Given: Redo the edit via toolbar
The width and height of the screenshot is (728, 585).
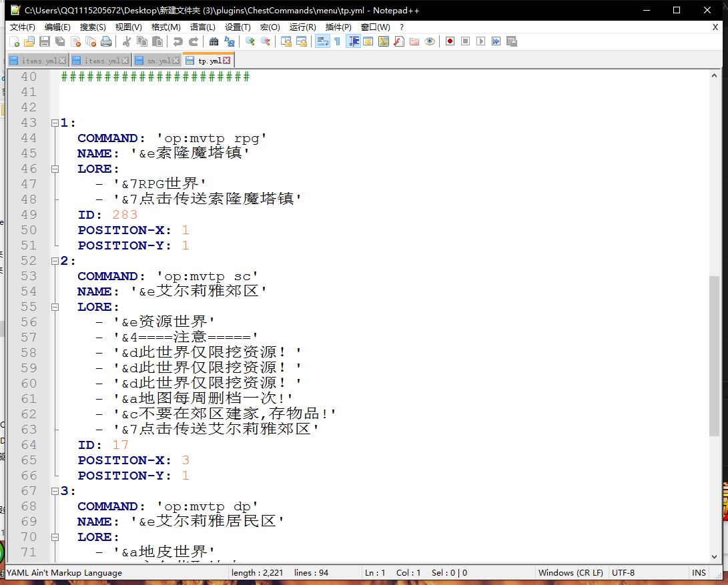Looking at the screenshot, I should pos(193,42).
